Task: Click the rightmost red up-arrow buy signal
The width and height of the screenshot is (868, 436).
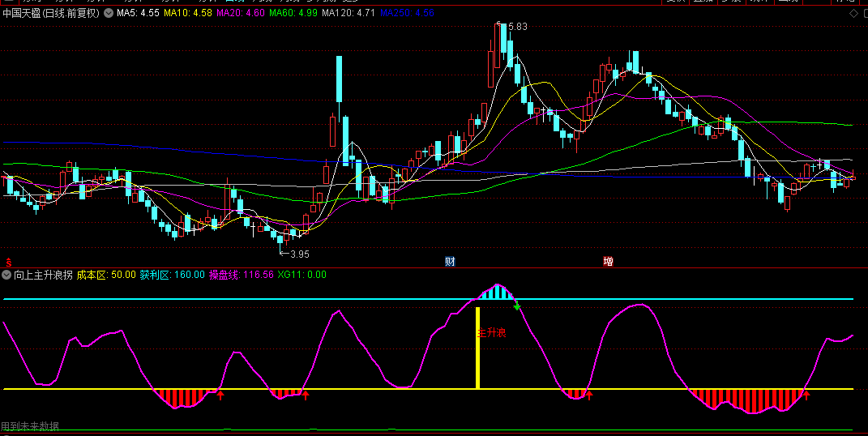Action: [806, 394]
